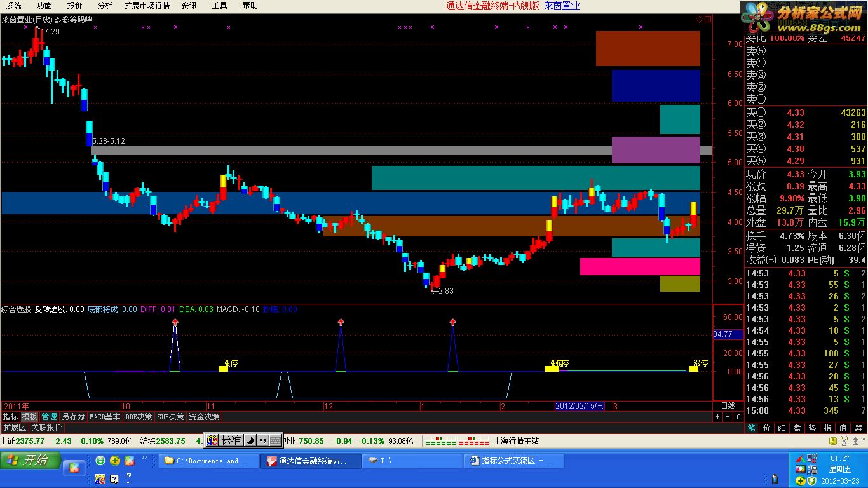Open the 资讯 menu
The image size is (868, 488).
(189, 6)
